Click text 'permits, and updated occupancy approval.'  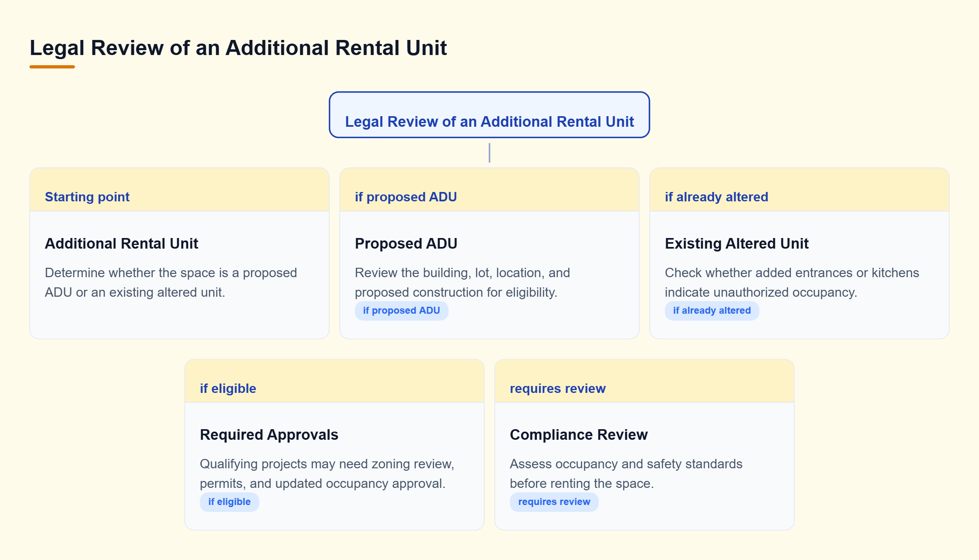tap(322, 483)
